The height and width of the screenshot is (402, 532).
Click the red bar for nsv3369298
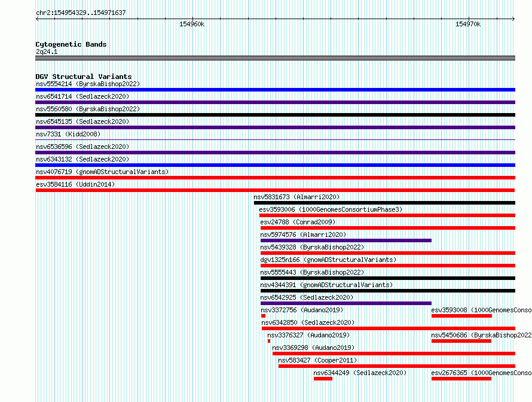coord(394,354)
